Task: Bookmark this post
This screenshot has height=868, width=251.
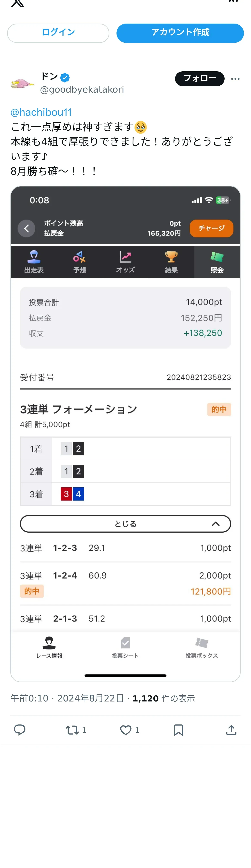Action: tap(178, 730)
